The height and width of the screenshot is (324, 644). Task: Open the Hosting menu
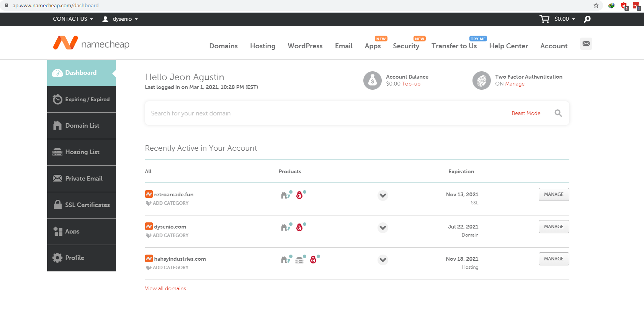263,46
